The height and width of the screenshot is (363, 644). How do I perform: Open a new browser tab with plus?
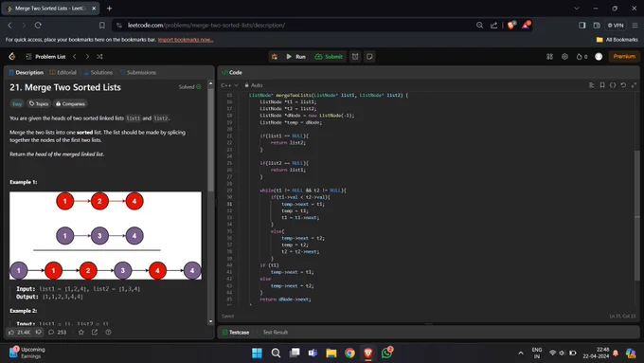[x=109, y=9]
